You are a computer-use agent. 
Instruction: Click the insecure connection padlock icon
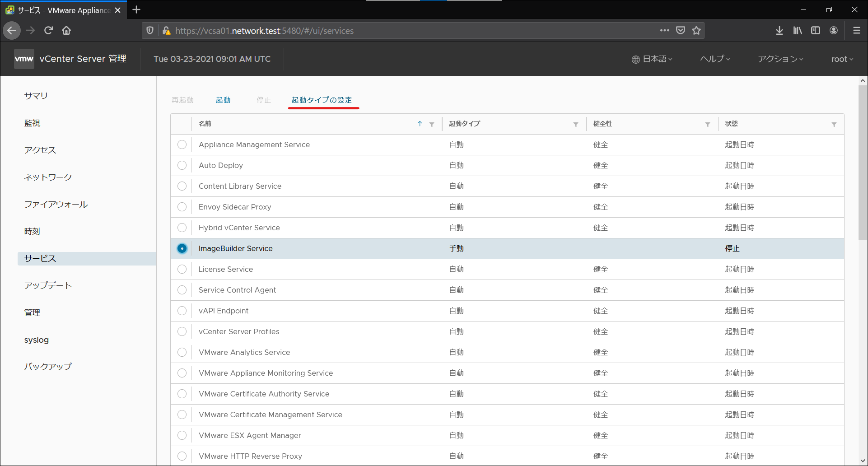coord(166,31)
